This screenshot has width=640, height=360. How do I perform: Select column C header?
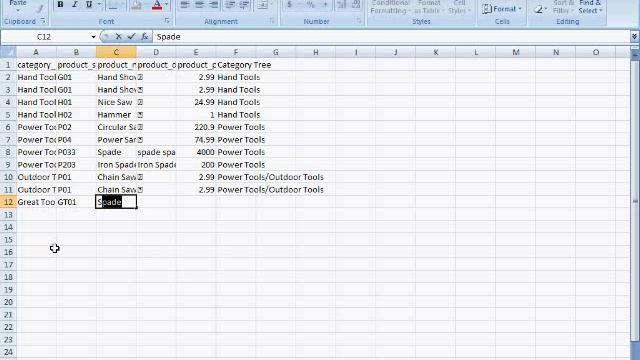116,52
